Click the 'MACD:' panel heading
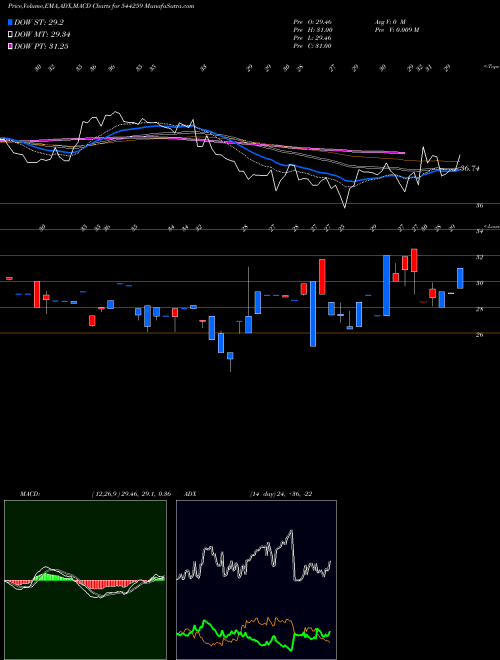This screenshot has width=500, height=660. click(30, 494)
